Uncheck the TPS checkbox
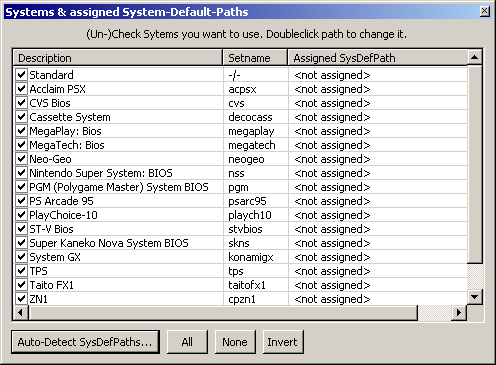 [x=21, y=271]
